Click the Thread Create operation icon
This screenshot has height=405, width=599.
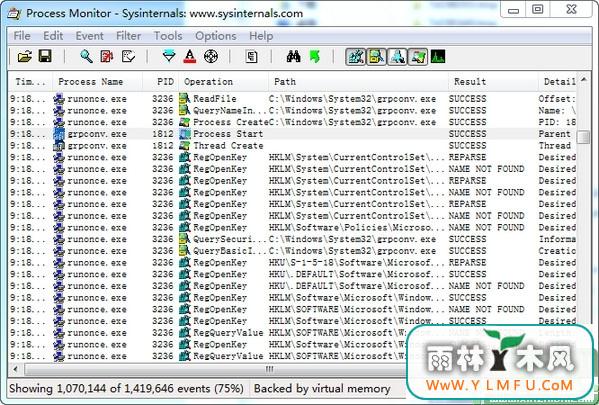coord(185,146)
